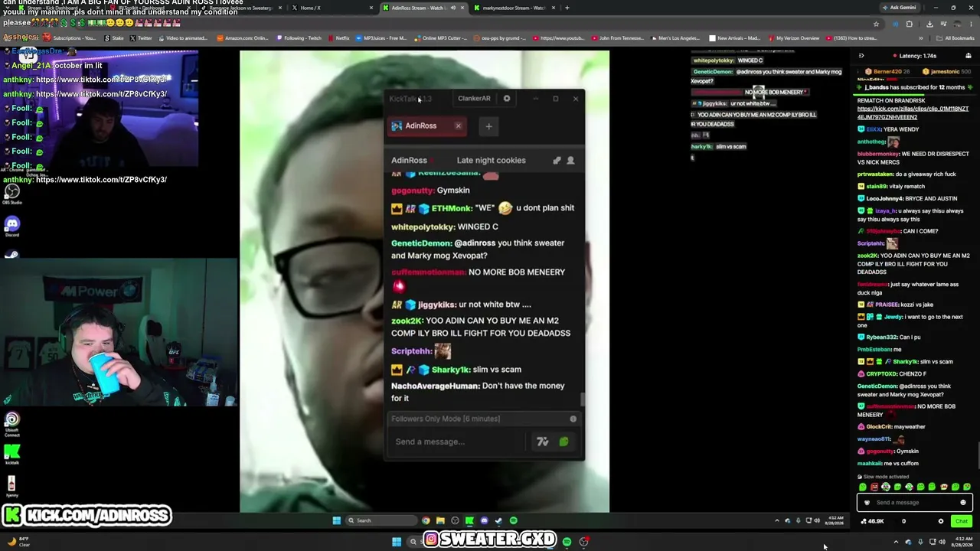Open the user list icon in KickTalk header
This screenshot has width=980, height=551.
[x=570, y=161]
